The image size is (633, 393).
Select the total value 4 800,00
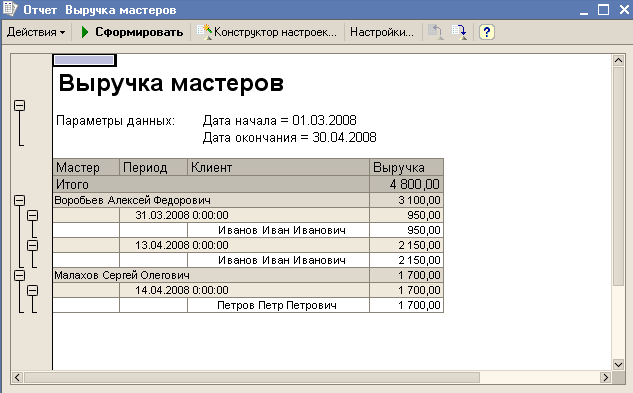(x=407, y=184)
